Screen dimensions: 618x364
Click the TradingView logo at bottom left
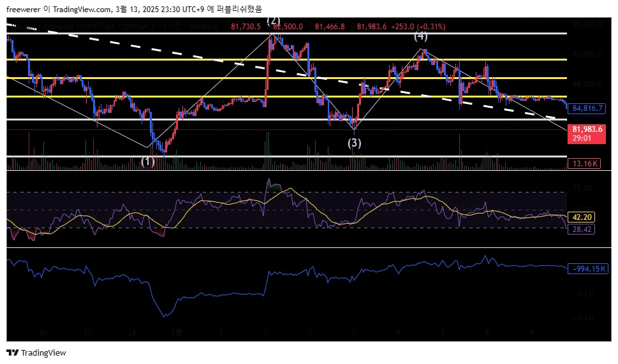point(36,353)
